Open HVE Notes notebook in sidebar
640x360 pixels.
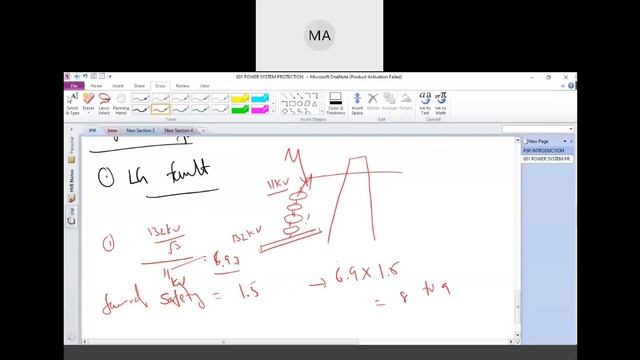click(x=72, y=186)
